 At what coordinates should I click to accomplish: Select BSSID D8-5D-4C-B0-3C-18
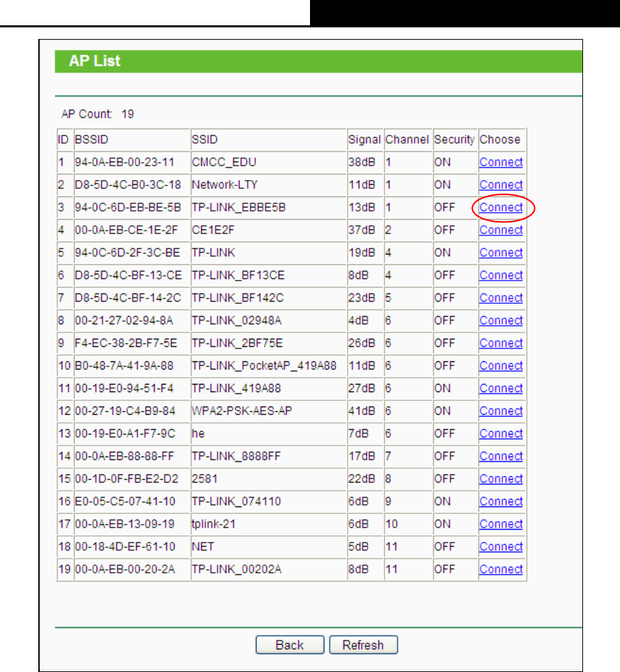coord(128,185)
